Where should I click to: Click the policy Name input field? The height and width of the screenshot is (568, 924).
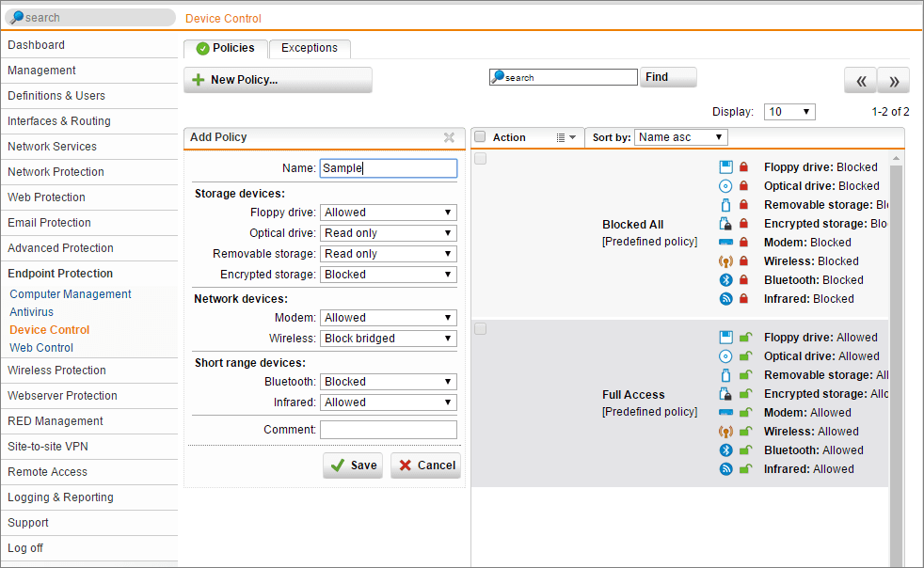pos(389,168)
